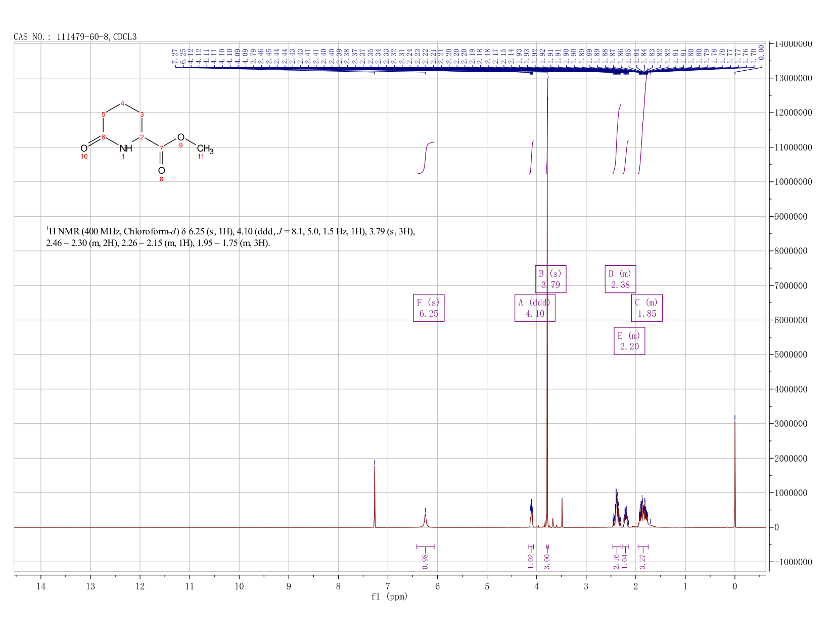
Task: Click the 'D (m) 2.38' multiplet box
Action: 620,279
